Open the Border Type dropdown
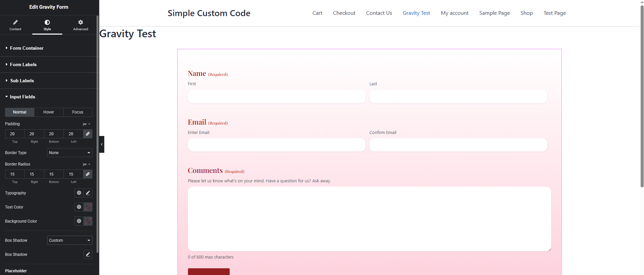Viewport: 644px width, 275px height. (70, 153)
